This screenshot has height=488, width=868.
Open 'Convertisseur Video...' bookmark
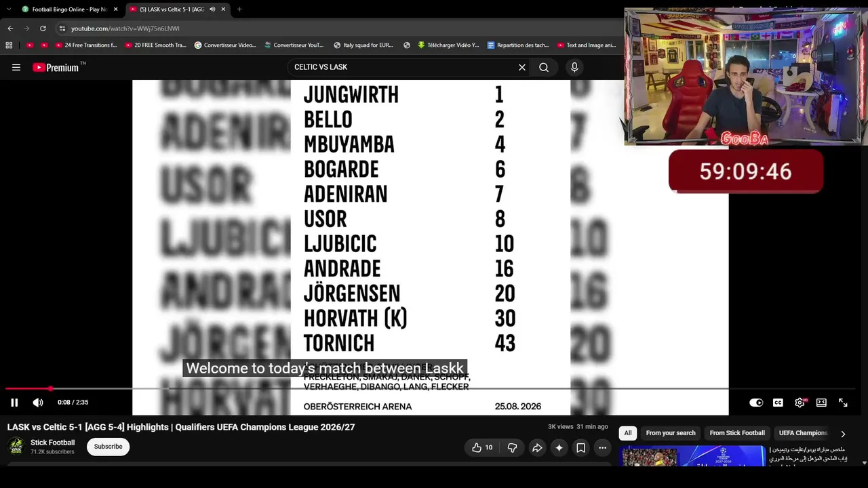[x=225, y=45]
